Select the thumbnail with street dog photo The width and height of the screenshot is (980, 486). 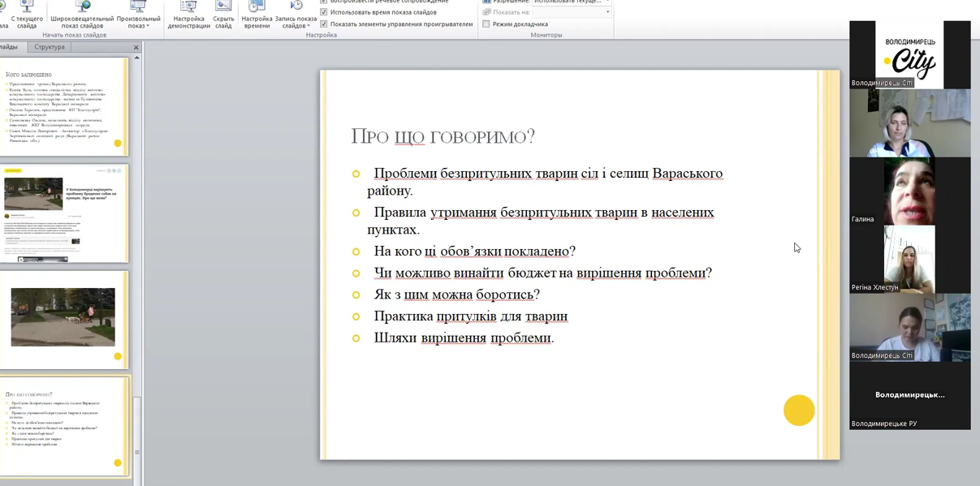[63, 319]
